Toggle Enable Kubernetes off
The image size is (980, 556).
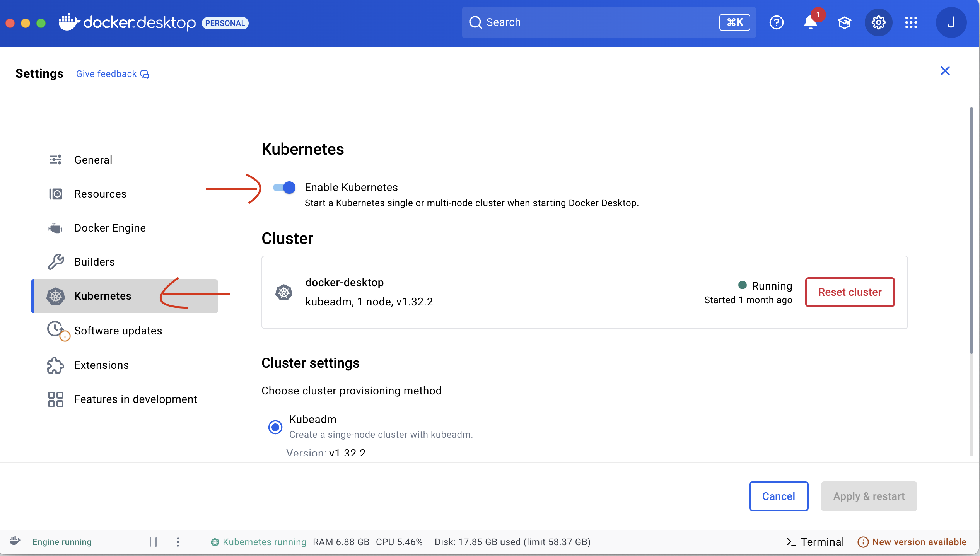point(283,187)
